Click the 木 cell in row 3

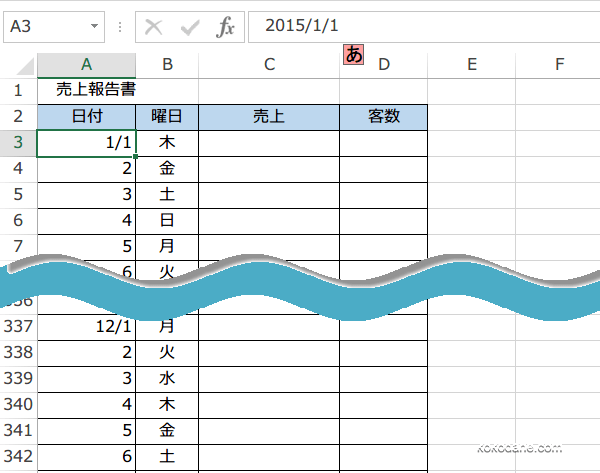[167, 144]
